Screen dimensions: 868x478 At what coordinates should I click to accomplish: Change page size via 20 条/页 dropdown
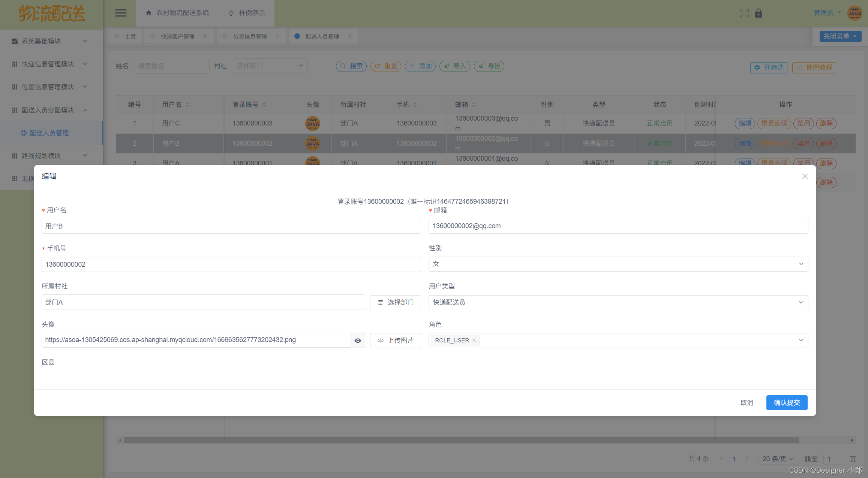click(x=778, y=459)
